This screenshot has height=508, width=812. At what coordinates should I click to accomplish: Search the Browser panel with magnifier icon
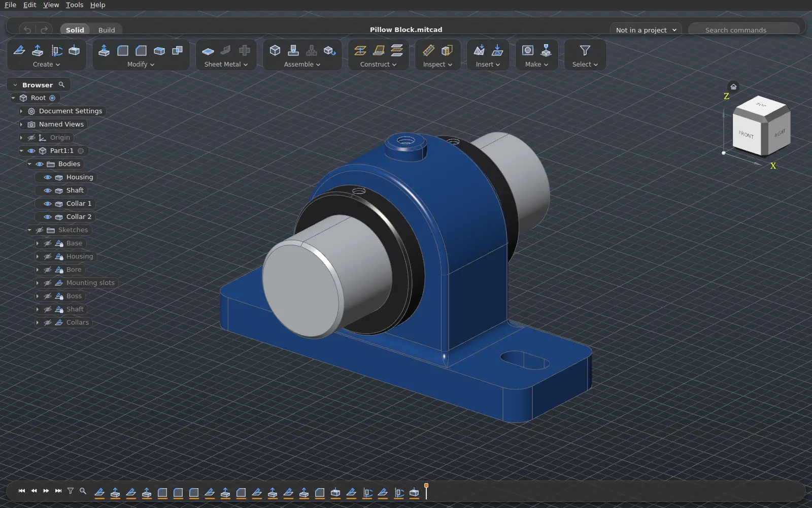[x=61, y=85]
